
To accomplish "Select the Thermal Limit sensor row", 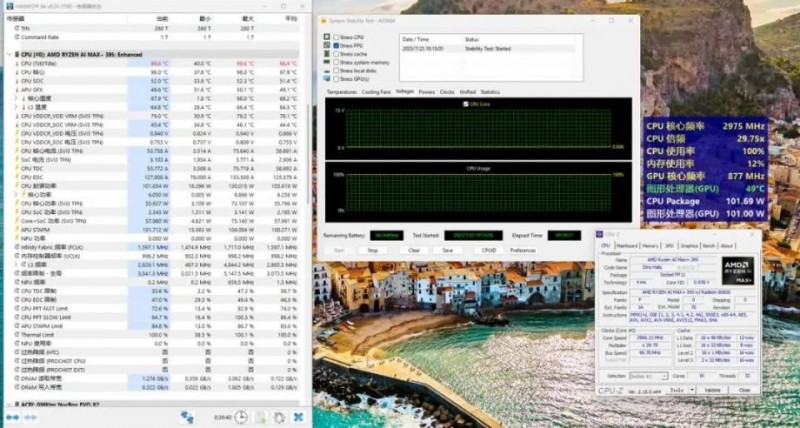I will coord(152,335).
